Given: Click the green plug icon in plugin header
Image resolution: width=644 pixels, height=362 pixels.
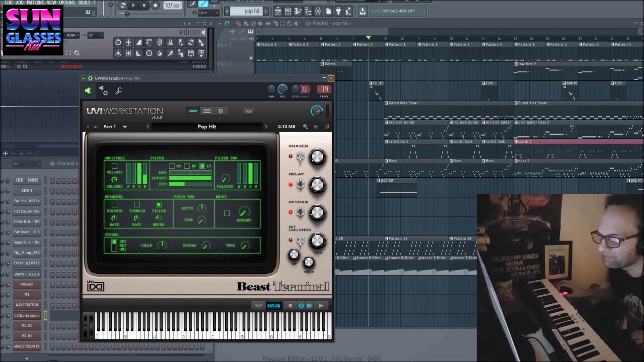Looking at the screenshot, I should click(88, 90).
